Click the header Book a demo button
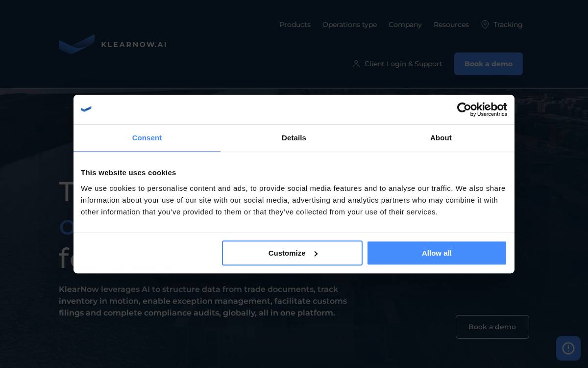This screenshot has width=588, height=368. [489, 64]
